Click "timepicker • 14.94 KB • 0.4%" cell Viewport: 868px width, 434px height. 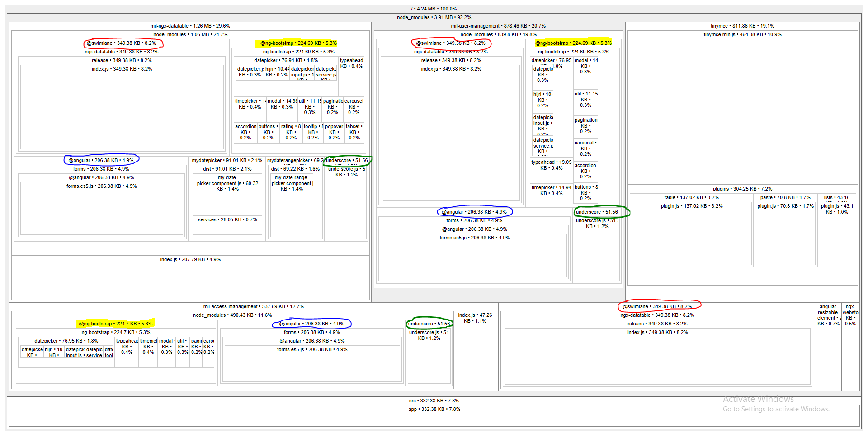pos(551,191)
